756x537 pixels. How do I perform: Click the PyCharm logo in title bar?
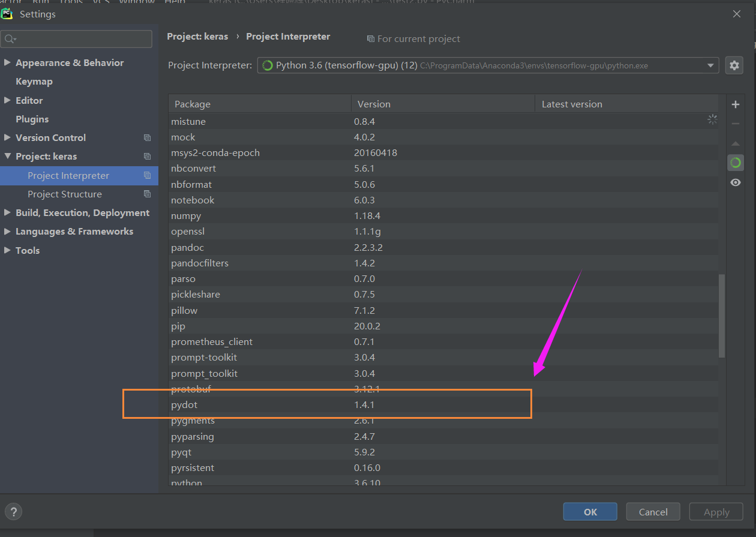[7, 14]
